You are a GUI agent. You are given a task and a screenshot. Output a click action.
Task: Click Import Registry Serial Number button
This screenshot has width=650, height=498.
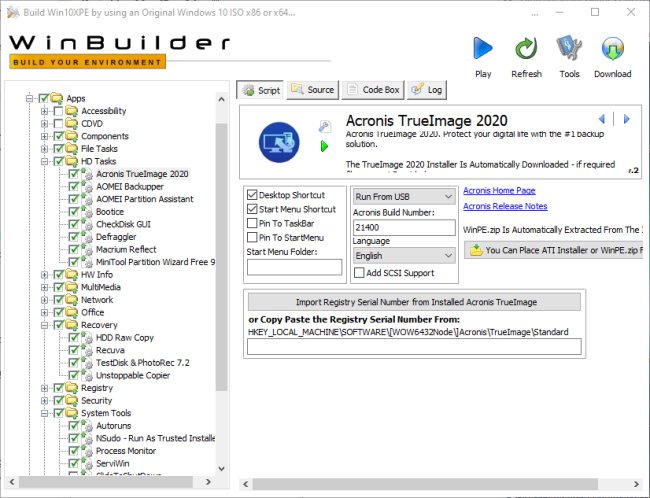[x=415, y=302]
